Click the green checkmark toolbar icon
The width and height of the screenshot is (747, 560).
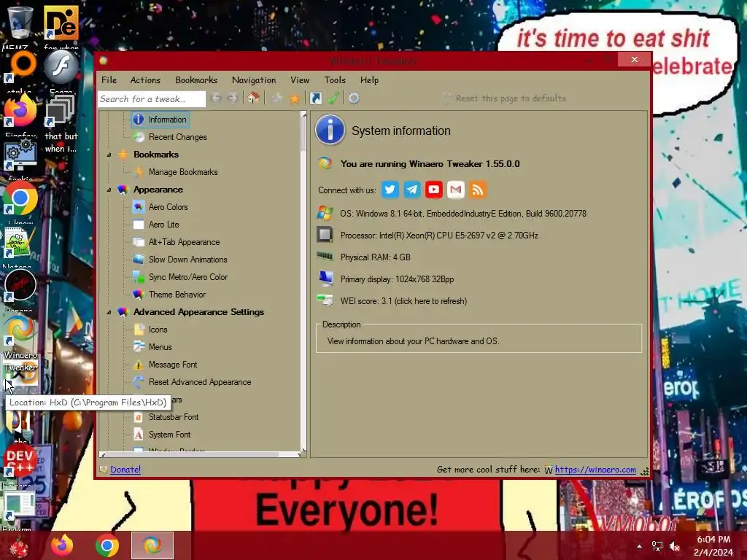333,98
